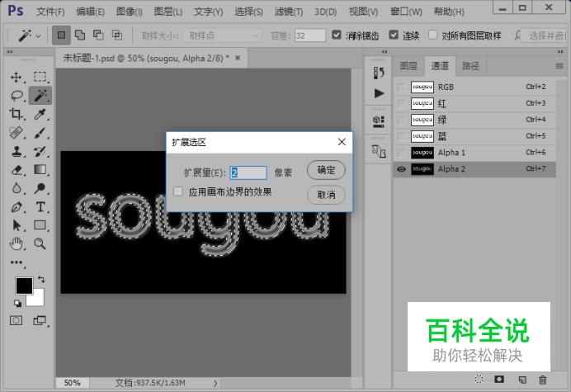Open the 编辑(E) menu
Viewport: 571px width, 392px height.
click(x=90, y=12)
